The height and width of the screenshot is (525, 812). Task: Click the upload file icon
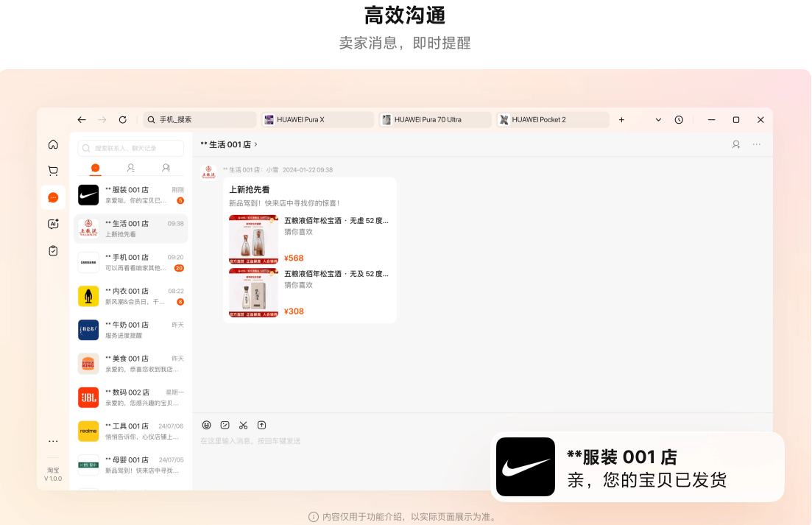pyautogui.click(x=261, y=425)
